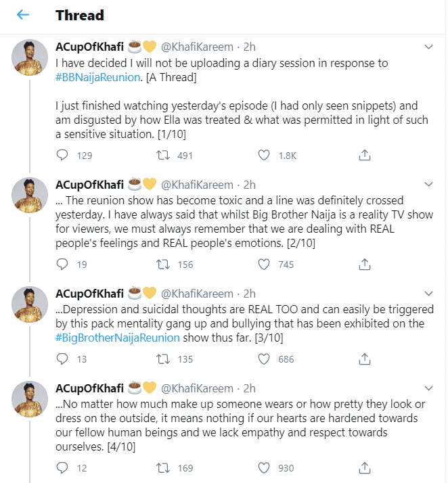Share the second tweet [2/10]

364,264
